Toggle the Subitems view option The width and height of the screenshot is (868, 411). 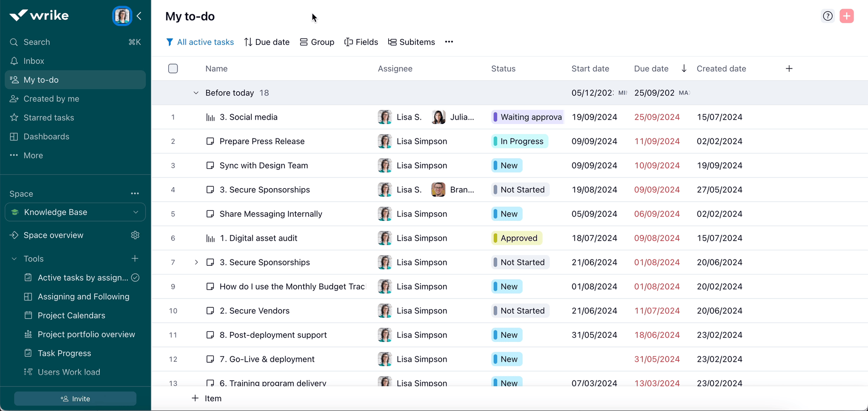click(x=411, y=42)
